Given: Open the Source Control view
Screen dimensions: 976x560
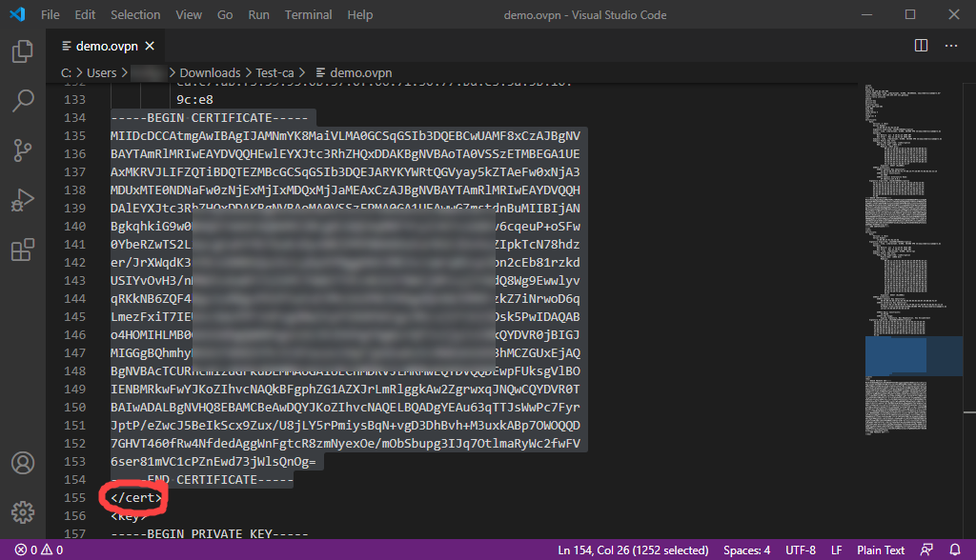Looking at the screenshot, I should (23, 149).
